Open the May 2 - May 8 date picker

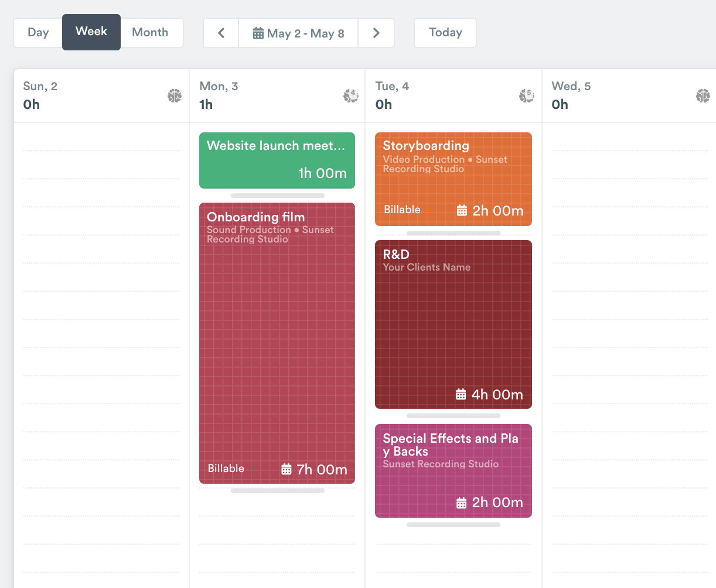point(298,33)
